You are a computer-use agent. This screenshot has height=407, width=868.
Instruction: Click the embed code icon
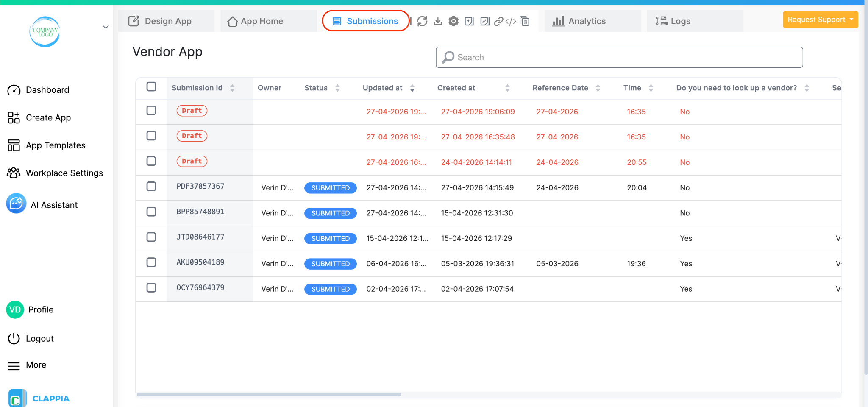pyautogui.click(x=511, y=21)
